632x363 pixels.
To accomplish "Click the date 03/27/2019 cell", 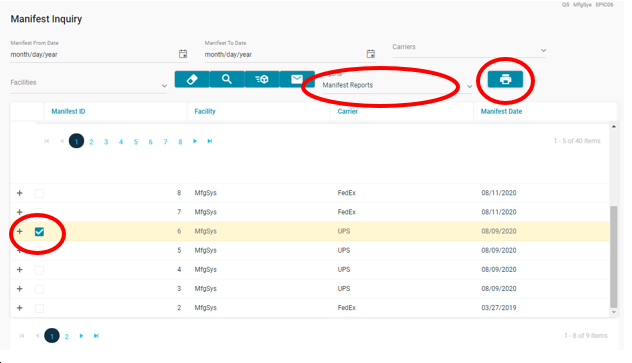I will click(499, 308).
